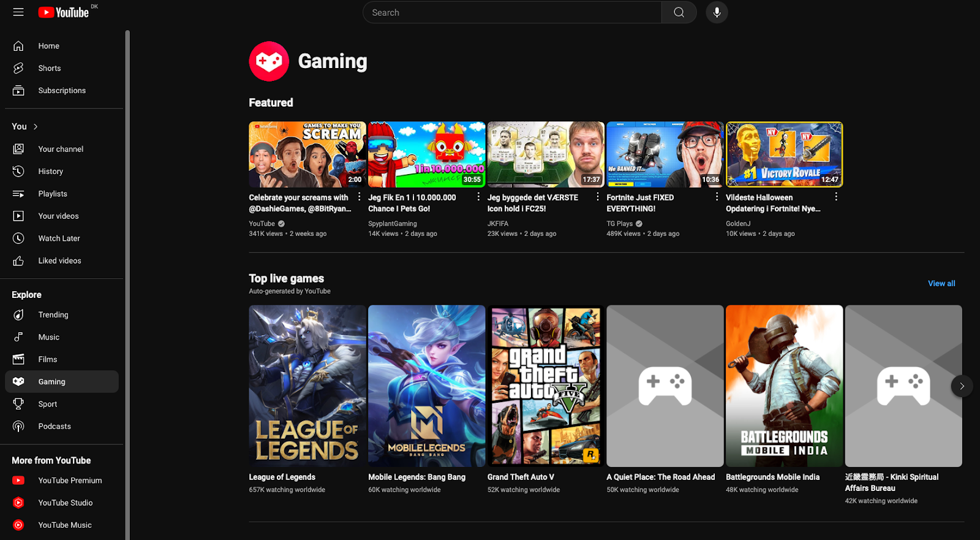
Task: Open the Pets Go 30:55 video thumbnail
Action: pos(427,154)
